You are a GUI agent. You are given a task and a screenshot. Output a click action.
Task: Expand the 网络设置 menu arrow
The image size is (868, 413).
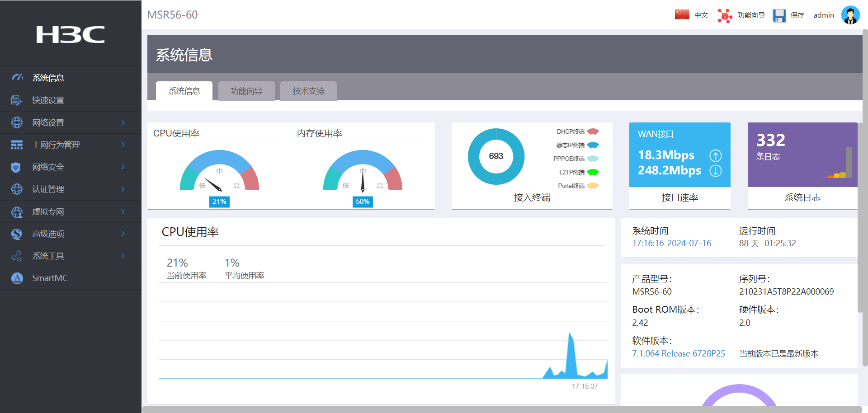coord(123,122)
